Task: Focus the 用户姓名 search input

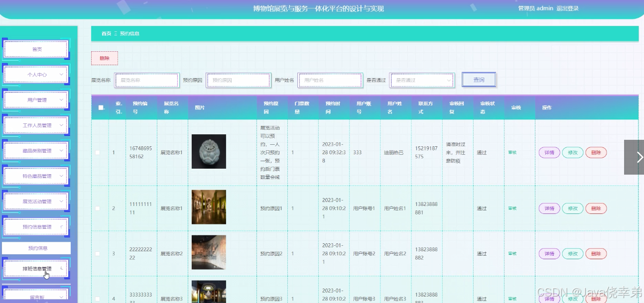Action: click(x=330, y=80)
